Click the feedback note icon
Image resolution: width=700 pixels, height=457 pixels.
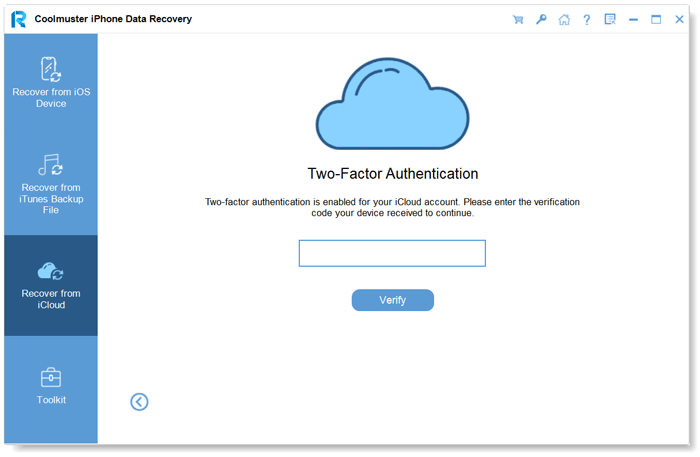[x=610, y=19]
